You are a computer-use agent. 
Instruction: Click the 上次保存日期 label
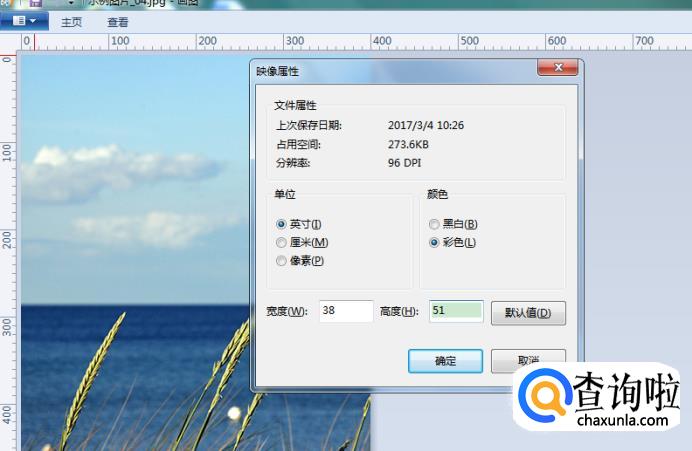309,125
